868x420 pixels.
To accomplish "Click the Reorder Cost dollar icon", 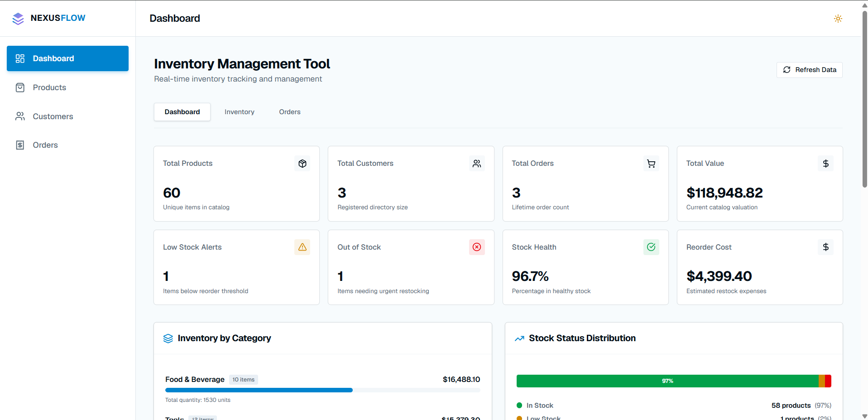I will pyautogui.click(x=825, y=247).
